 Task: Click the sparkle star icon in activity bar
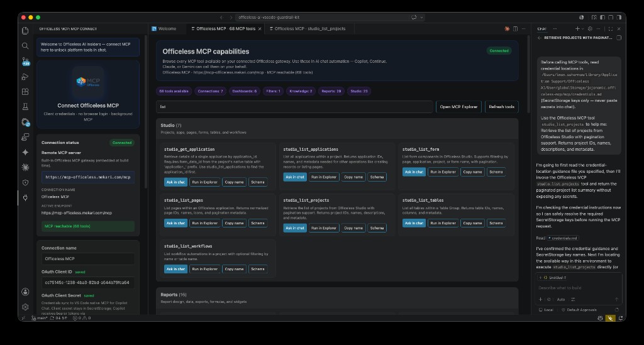(x=25, y=152)
